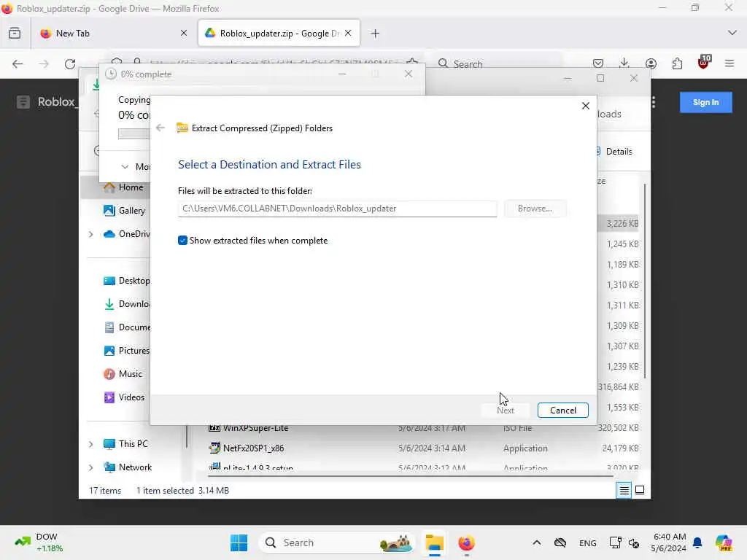
Task: Open Firefox Downloads panel
Action: tap(624, 63)
